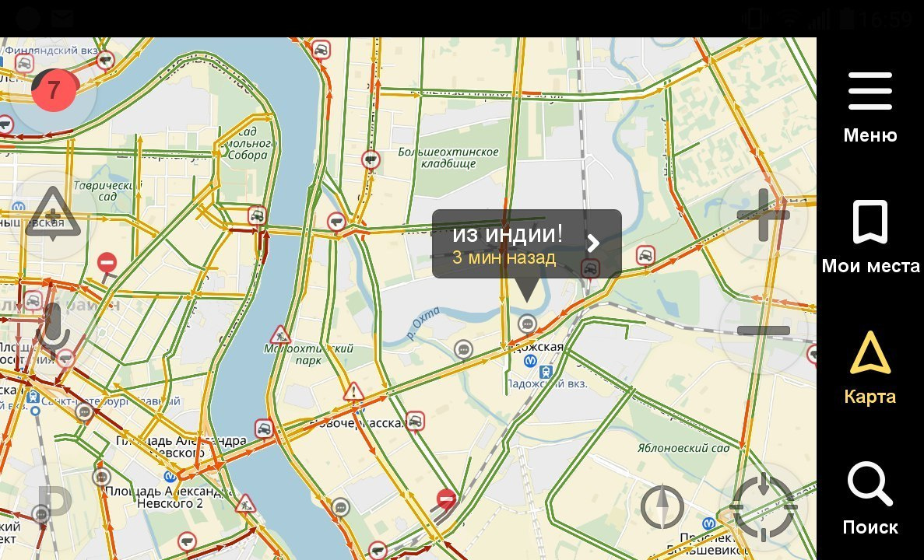924x560 pixels.
Task: Expand the 'из индии!' comment chevron
Action: coord(593,243)
